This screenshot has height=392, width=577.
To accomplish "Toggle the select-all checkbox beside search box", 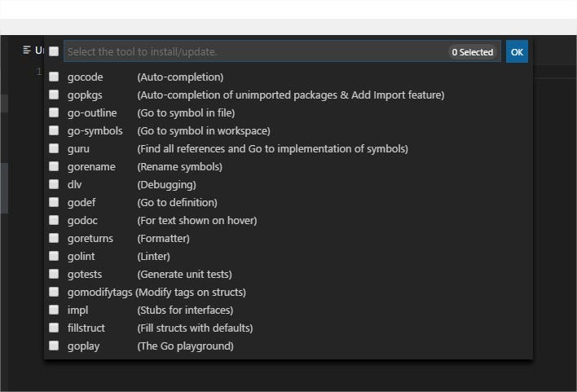I will pos(54,51).
